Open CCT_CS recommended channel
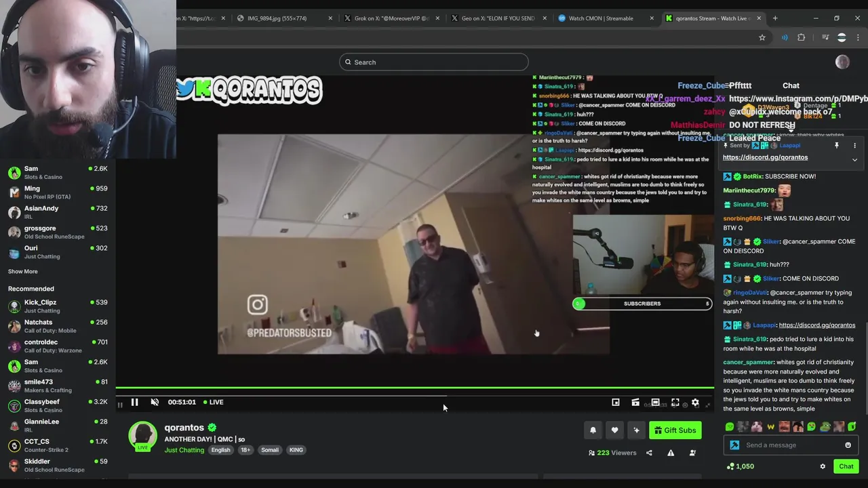 click(x=58, y=445)
